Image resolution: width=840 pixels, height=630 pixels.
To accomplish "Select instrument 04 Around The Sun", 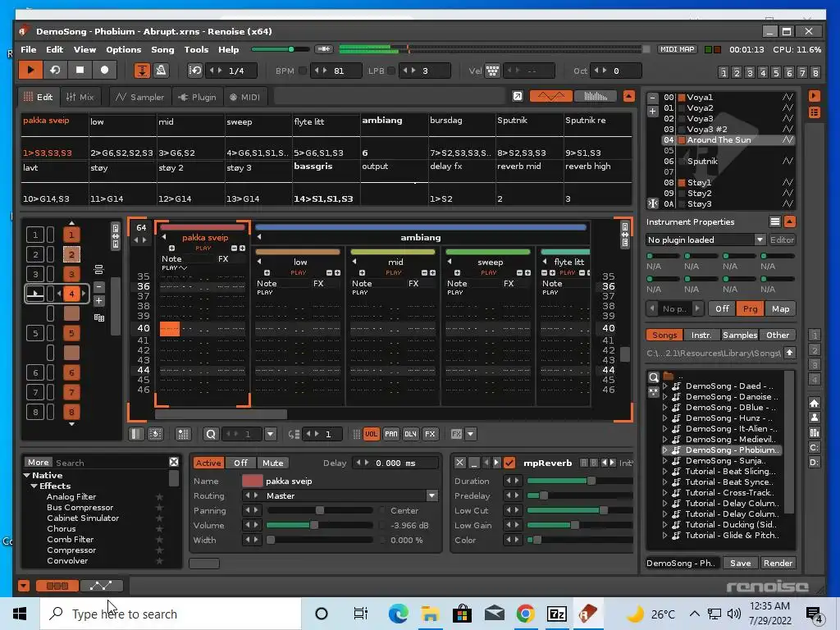I will pos(728,139).
